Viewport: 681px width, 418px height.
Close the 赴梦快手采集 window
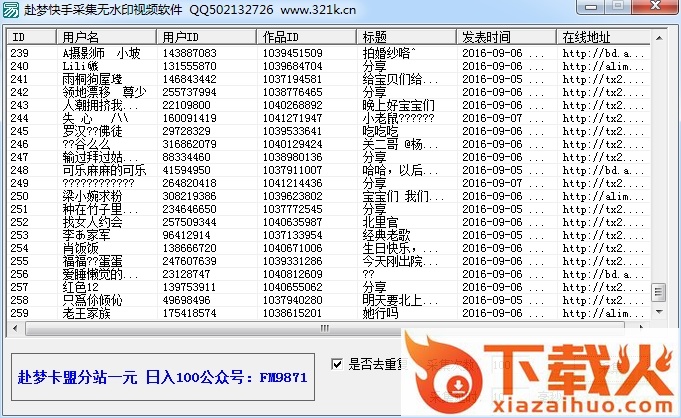point(656,6)
